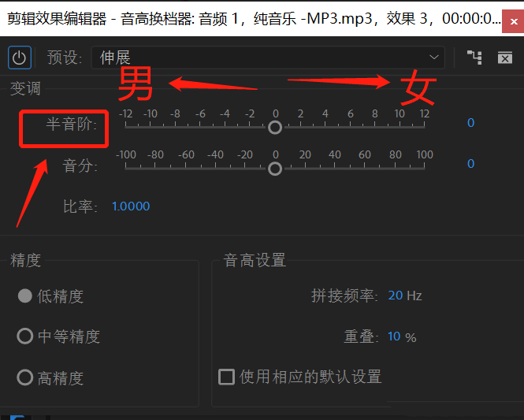Toggle the effect power state button
The image size is (524, 420).
tap(20, 58)
